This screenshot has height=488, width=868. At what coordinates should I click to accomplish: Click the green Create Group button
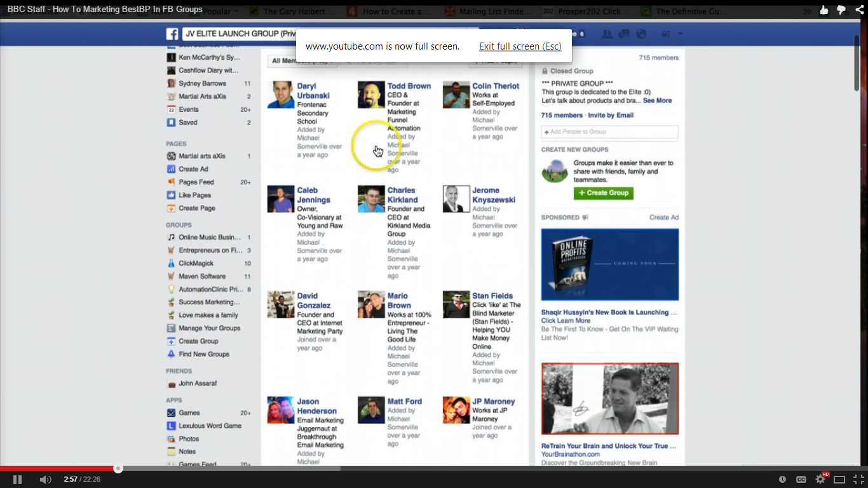tap(603, 193)
